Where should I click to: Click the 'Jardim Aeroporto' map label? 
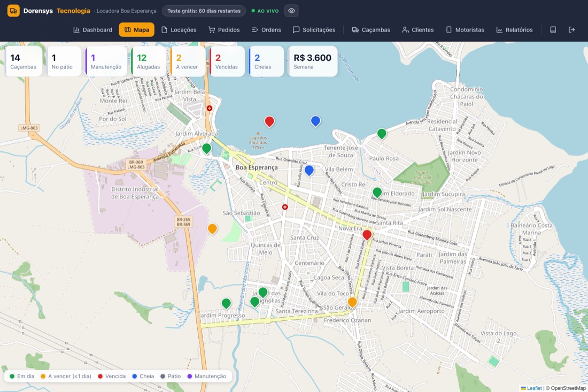[x=421, y=311]
